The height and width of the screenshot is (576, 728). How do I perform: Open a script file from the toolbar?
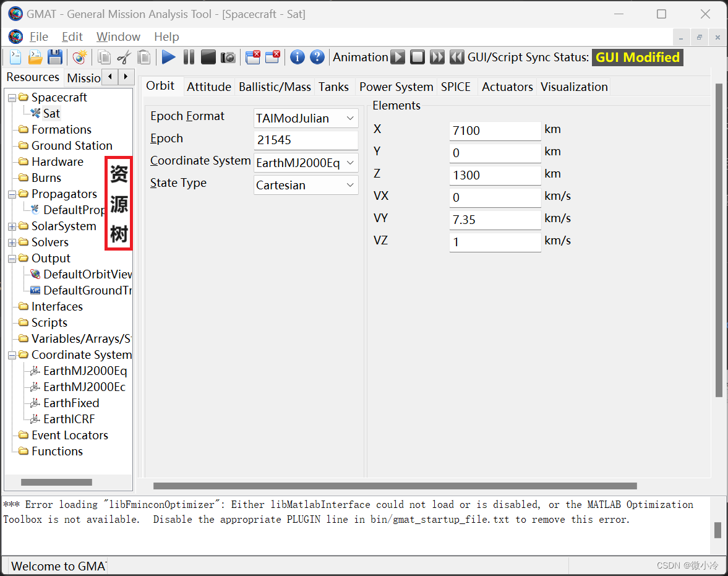point(35,57)
